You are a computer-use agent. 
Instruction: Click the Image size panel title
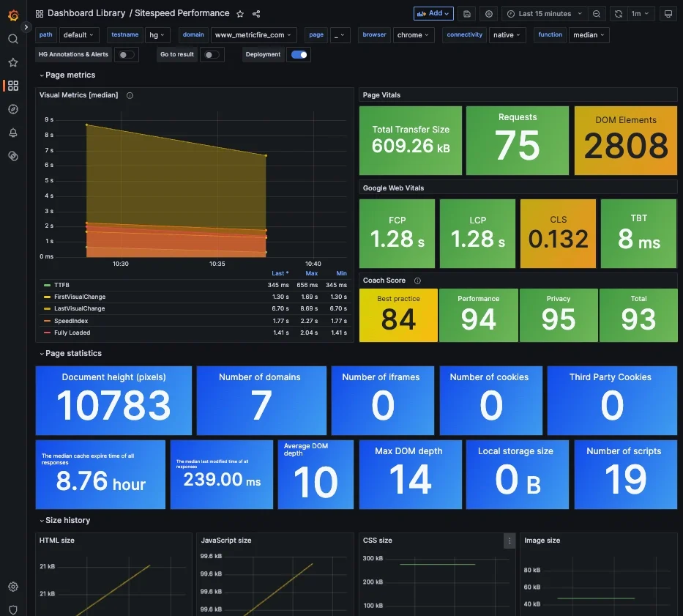point(542,541)
